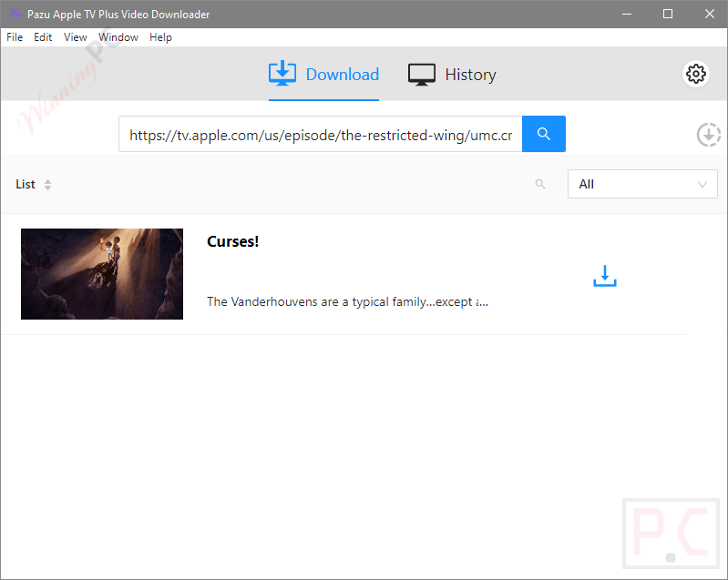Close the Pazu window
The width and height of the screenshot is (728, 580).
tap(709, 14)
